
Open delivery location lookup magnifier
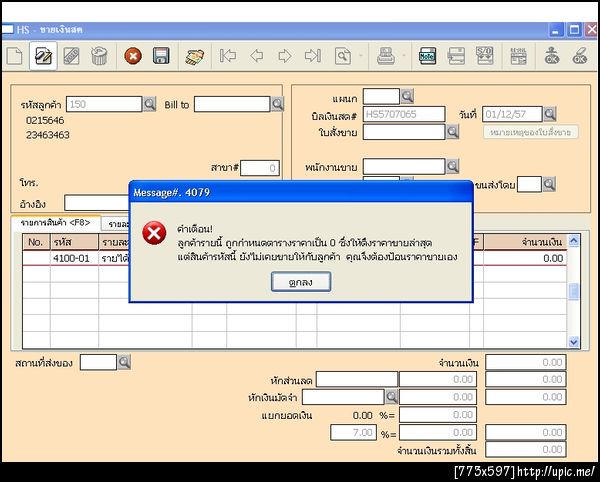[x=124, y=362]
